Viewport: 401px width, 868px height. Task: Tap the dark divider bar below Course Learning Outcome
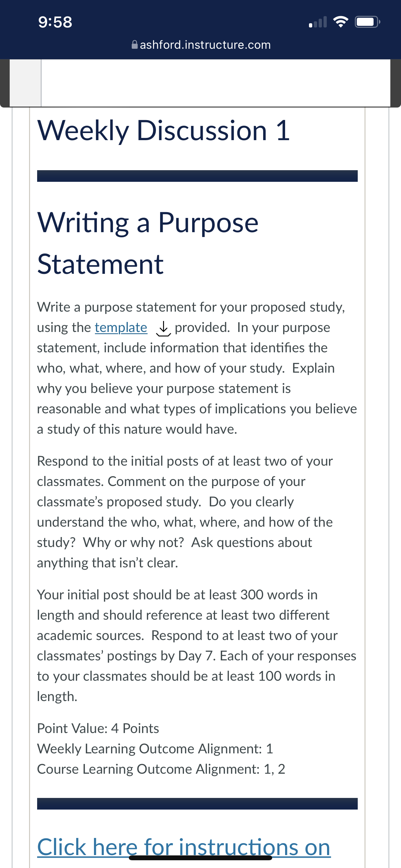point(197,804)
